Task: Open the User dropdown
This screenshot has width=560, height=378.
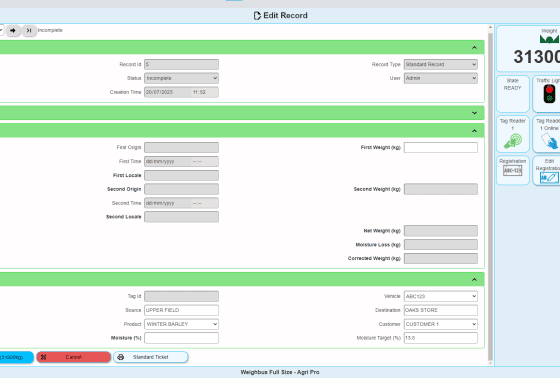Action: (x=441, y=78)
